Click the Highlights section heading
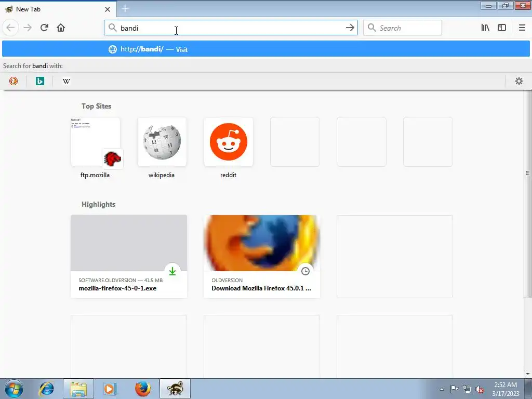Viewport: 532px width, 399px height. click(98, 204)
